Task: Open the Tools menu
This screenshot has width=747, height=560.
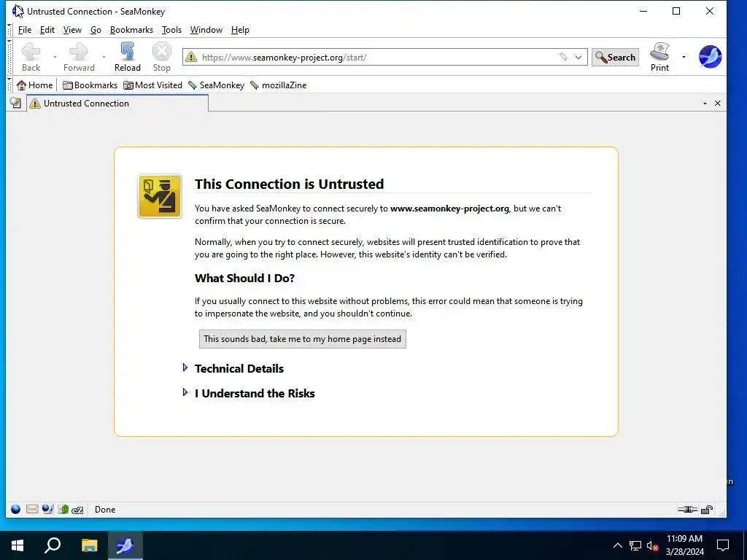Action: (x=171, y=29)
